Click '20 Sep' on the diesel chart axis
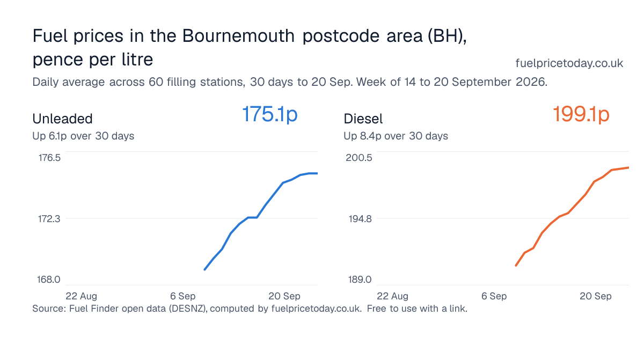This screenshot has width=644, height=338. [596, 296]
